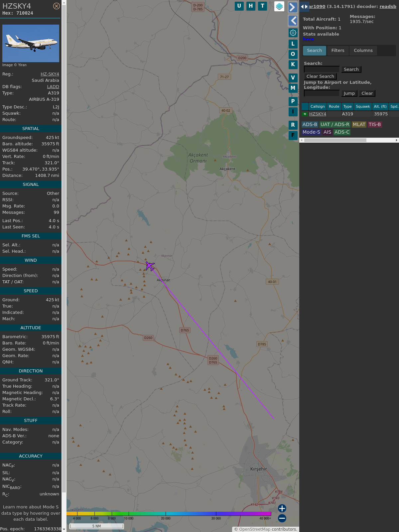The width and height of the screenshot is (399, 532).
Task: Switch to the Filters tab
Action: pos(338,51)
